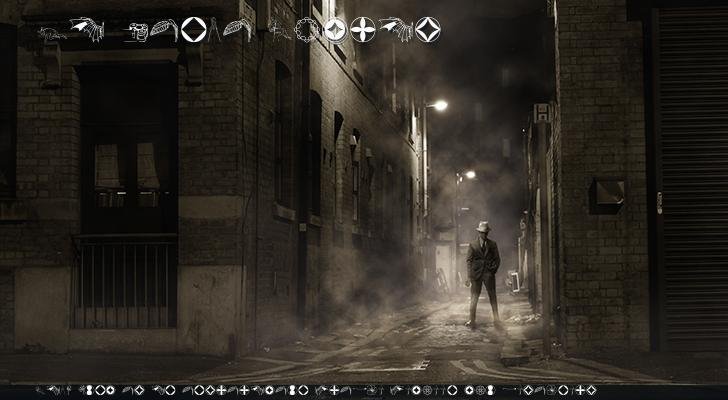The image size is (728, 400).
Task: Click the bat wing glyph after the four-petal circle
Action: [x=395, y=30]
